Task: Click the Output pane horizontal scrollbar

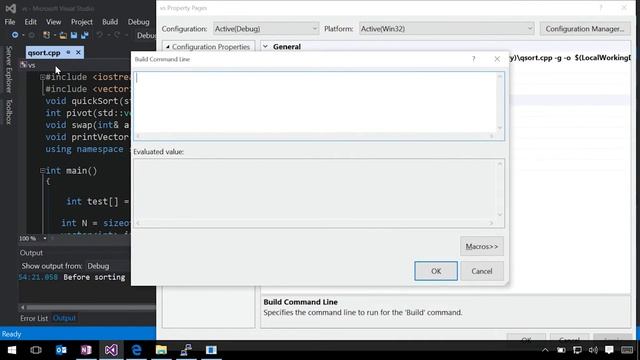Action: 88,307
